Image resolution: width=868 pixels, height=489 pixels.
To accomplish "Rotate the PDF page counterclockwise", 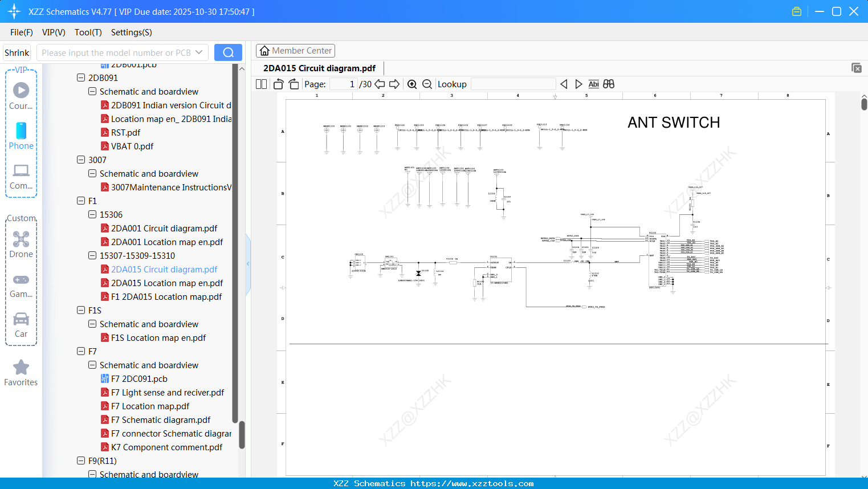I will pos(278,84).
